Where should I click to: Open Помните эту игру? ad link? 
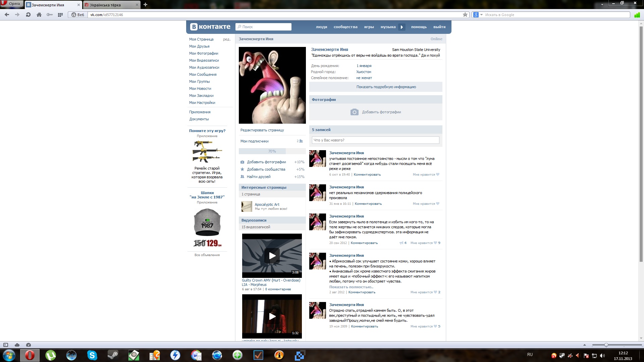tap(207, 131)
